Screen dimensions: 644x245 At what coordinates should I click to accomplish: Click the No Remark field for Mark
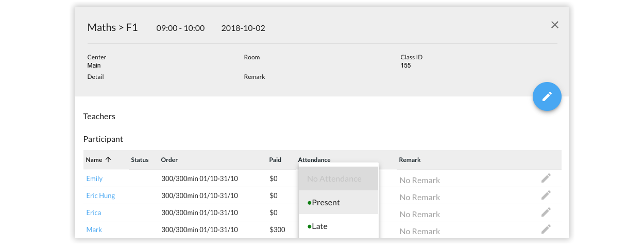420,231
